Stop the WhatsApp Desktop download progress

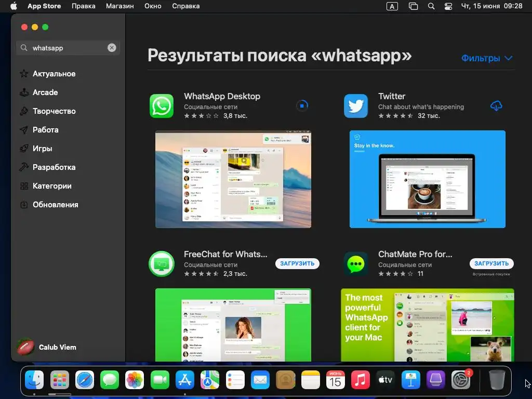(302, 106)
